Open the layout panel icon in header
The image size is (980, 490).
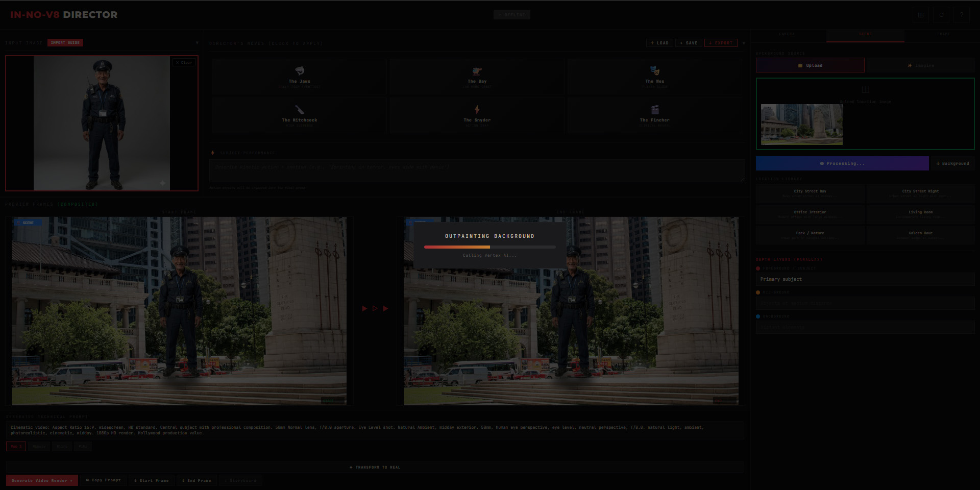(921, 15)
